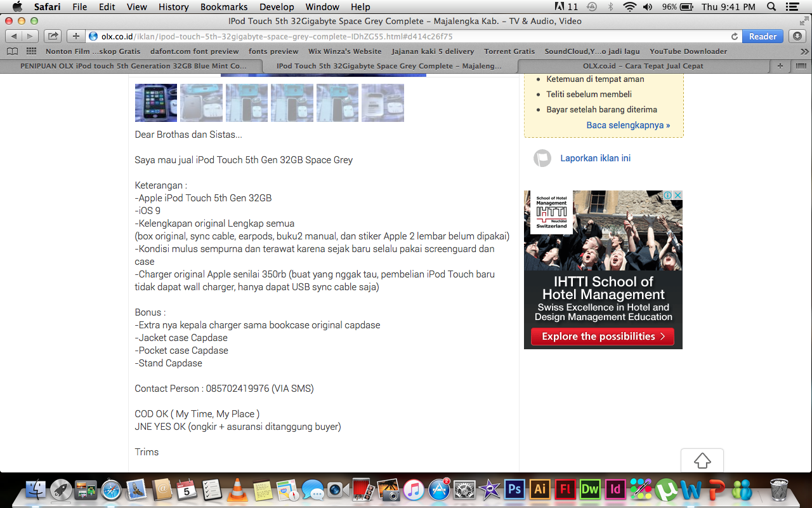Click the IHTTI School of Hotel Management ad image
The height and width of the screenshot is (508, 812).
(603, 270)
